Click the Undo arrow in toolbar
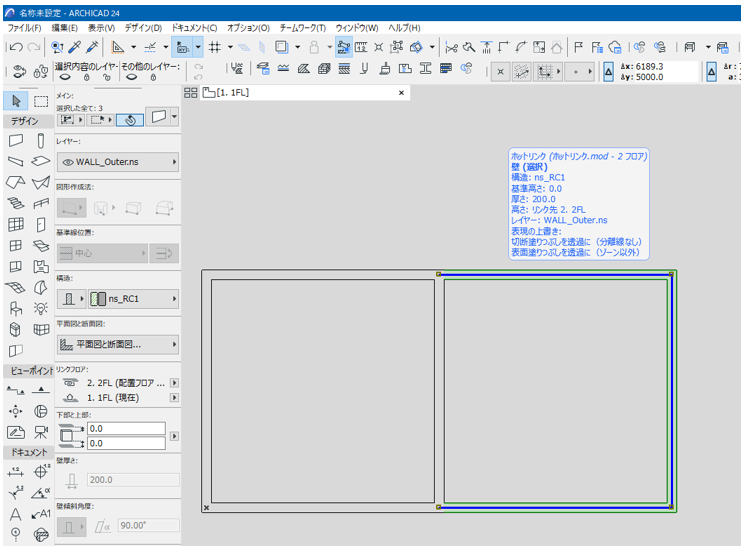 [x=15, y=47]
